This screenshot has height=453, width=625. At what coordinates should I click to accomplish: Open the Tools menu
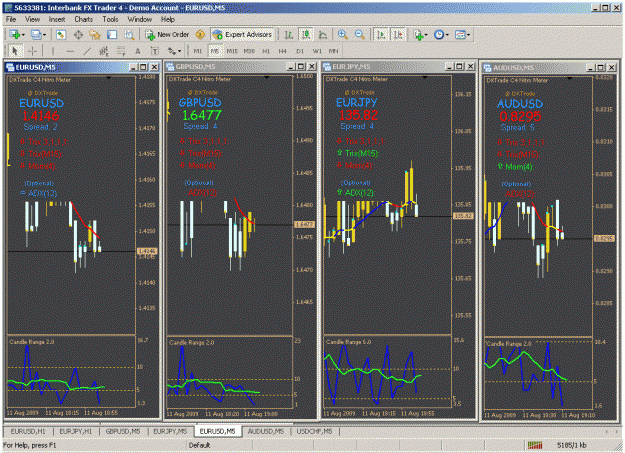click(110, 19)
